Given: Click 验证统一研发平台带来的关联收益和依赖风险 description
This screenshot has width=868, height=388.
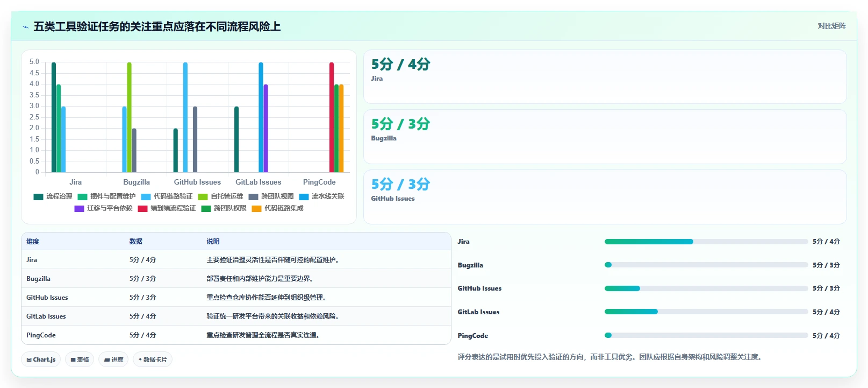Looking at the screenshot, I should click(x=274, y=316).
